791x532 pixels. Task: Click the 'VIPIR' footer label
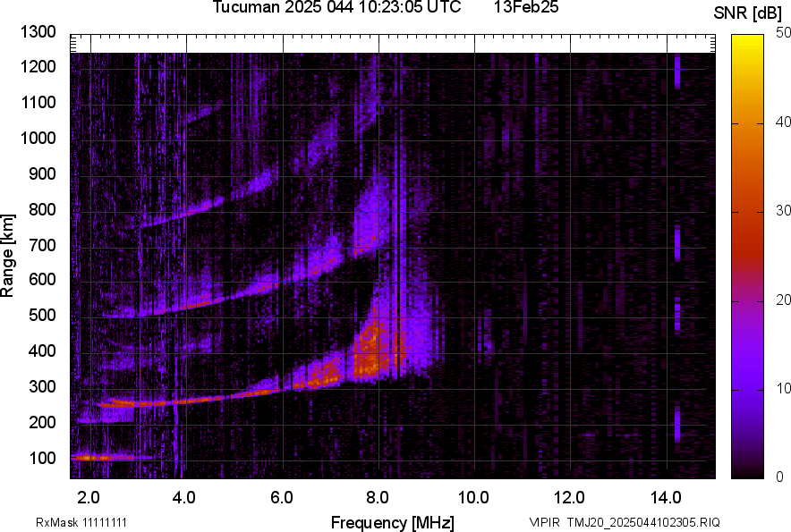[x=544, y=522]
